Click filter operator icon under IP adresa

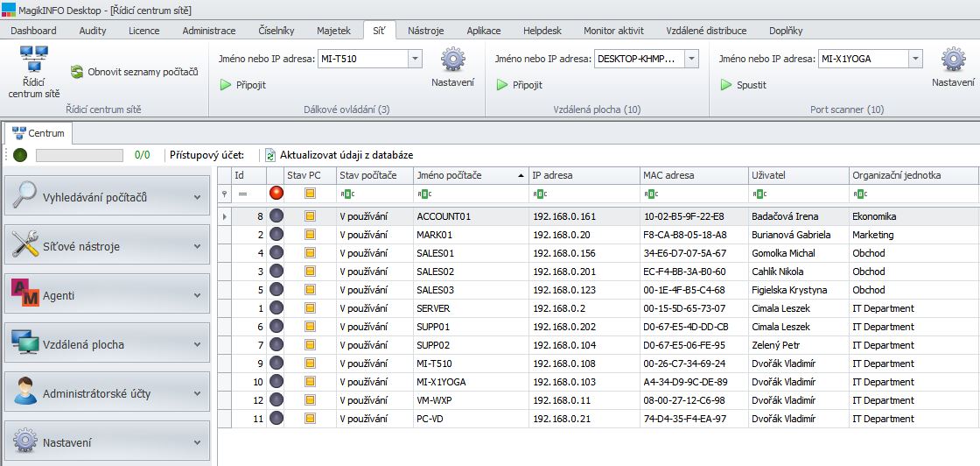click(x=539, y=194)
